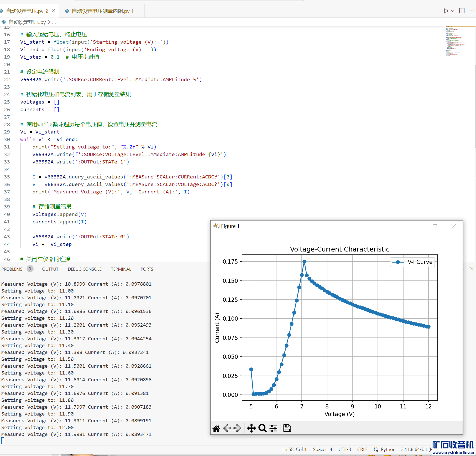Click the breadcrumb ellipsis after 自动设定电压.py
This screenshot has width=476, height=456.
point(54,22)
